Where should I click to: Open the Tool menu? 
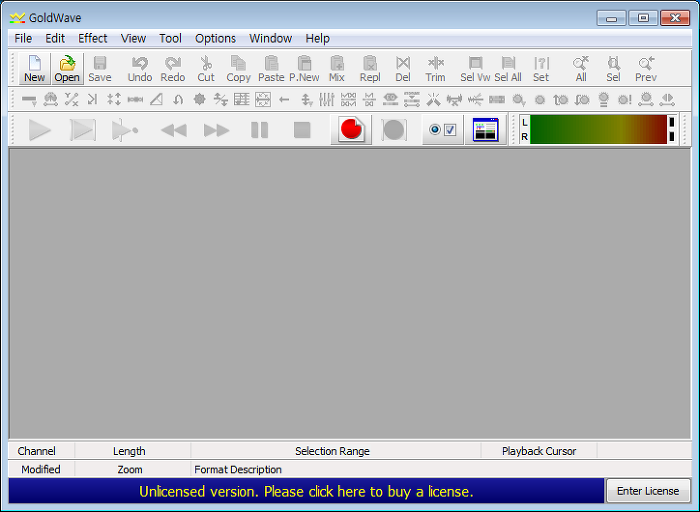coord(171,38)
